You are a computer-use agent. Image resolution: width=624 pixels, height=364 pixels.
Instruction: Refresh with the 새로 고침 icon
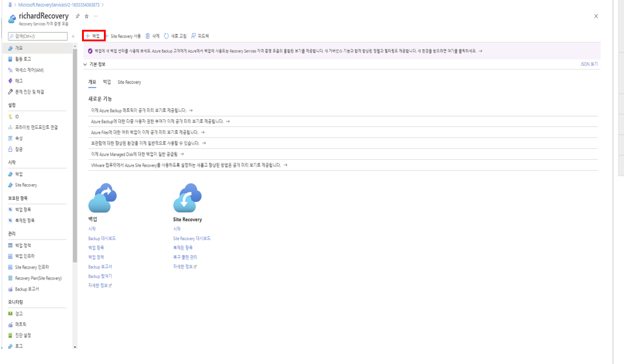tap(166, 36)
